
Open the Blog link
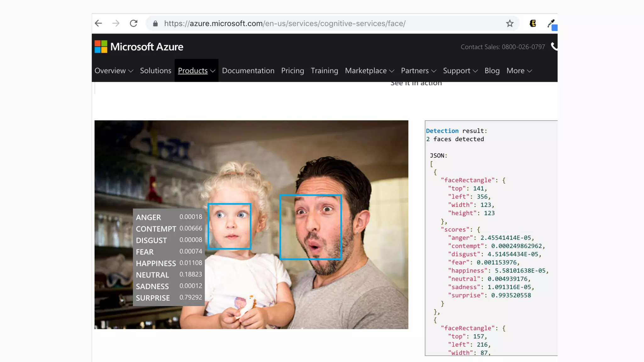(492, 71)
